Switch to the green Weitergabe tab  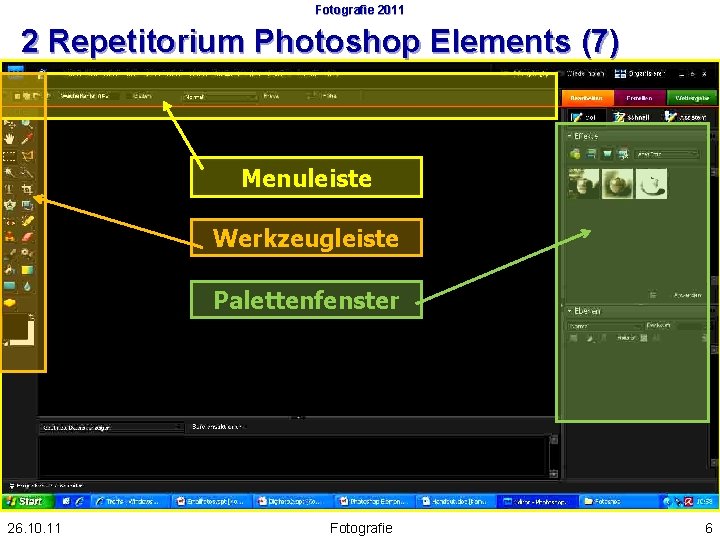pos(692,98)
